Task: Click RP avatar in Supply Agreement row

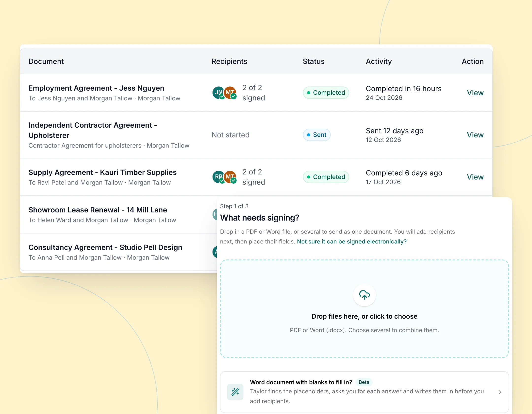Action: pyautogui.click(x=218, y=177)
